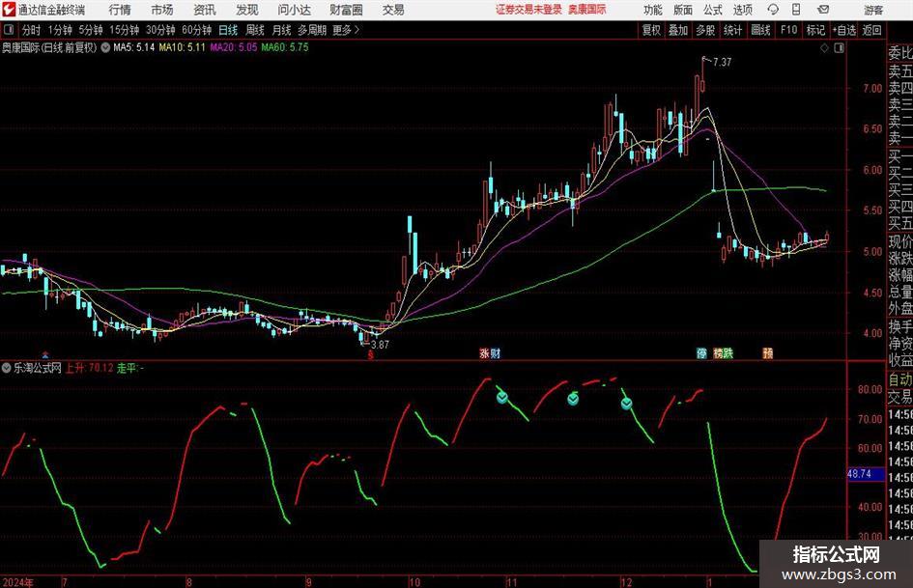Open the 问小达 menu
This screenshot has height=588, width=913.
[x=294, y=10]
